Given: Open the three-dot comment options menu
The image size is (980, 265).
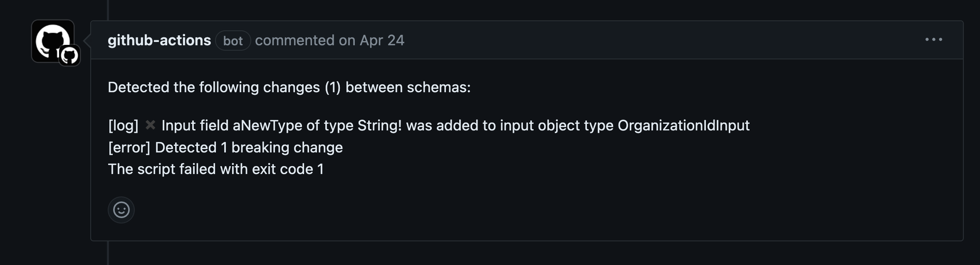Looking at the screenshot, I should click(x=933, y=39).
